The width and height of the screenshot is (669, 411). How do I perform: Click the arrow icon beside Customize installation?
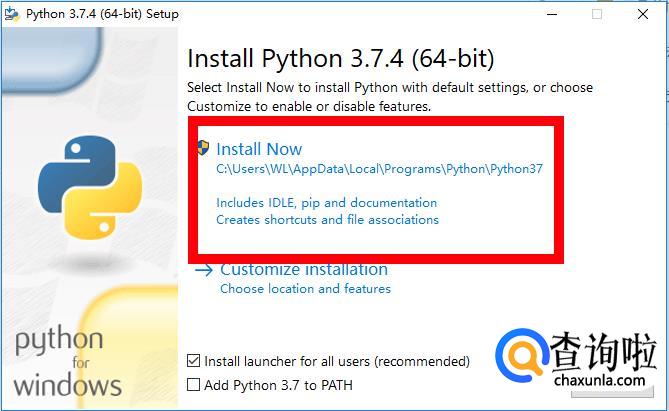204,270
